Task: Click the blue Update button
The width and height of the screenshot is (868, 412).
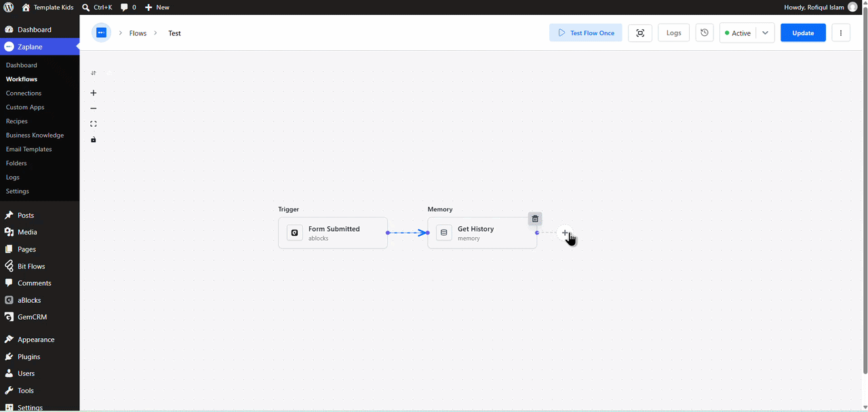Action: [803, 33]
